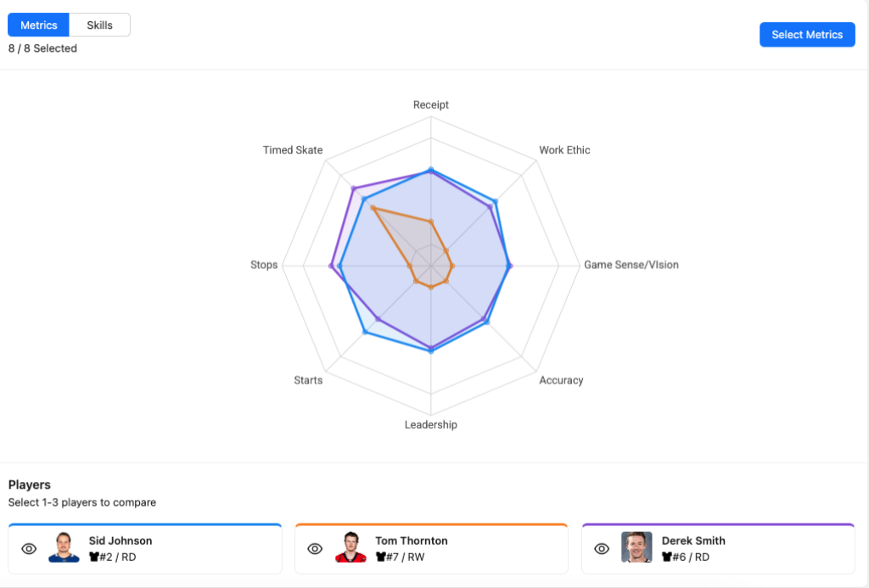Click Tom Thornton's avatar photo
Image resolution: width=869 pixels, height=588 pixels.
coord(350,548)
